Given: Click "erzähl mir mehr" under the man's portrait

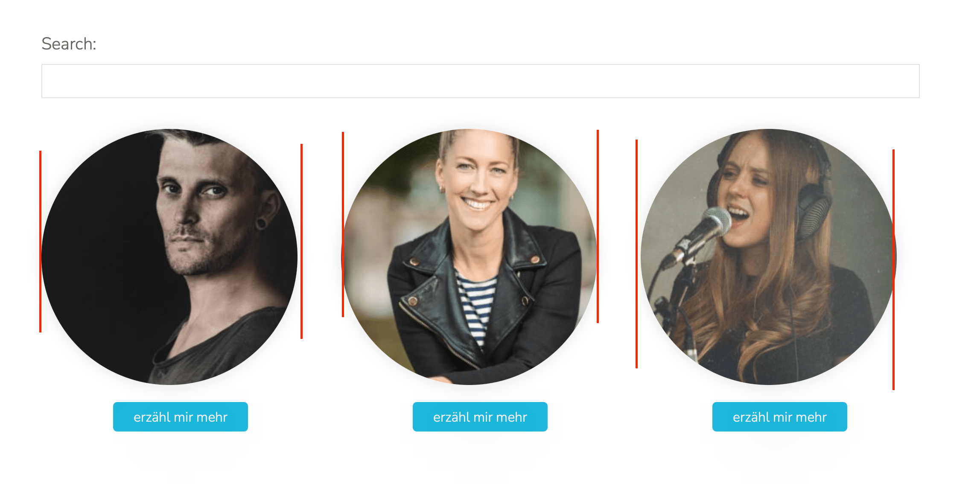Looking at the screenshot, I should pyautogui.click(x=181, y=417).
